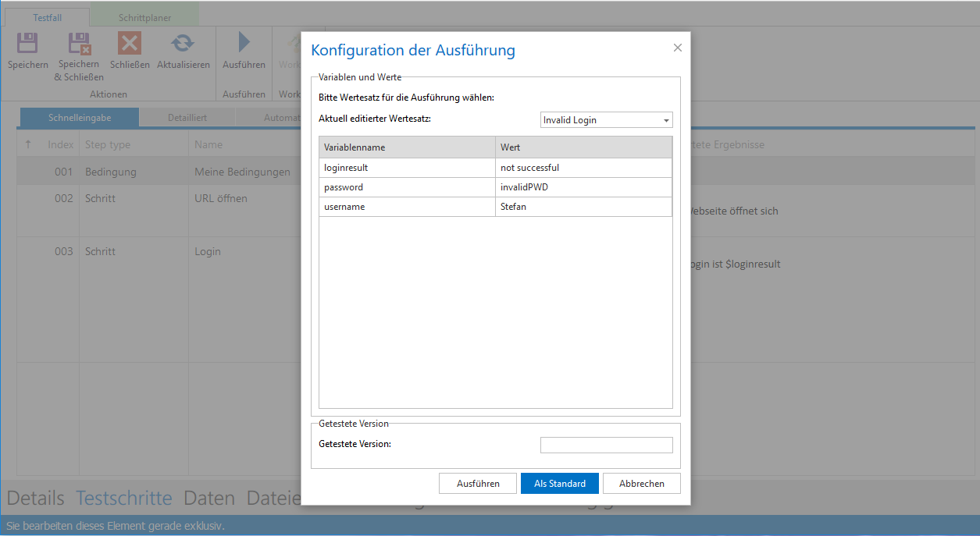Screen dimensions: 980x536
Task: Click the Speichern & Schließen icon
Action: (x=79, y=44)
